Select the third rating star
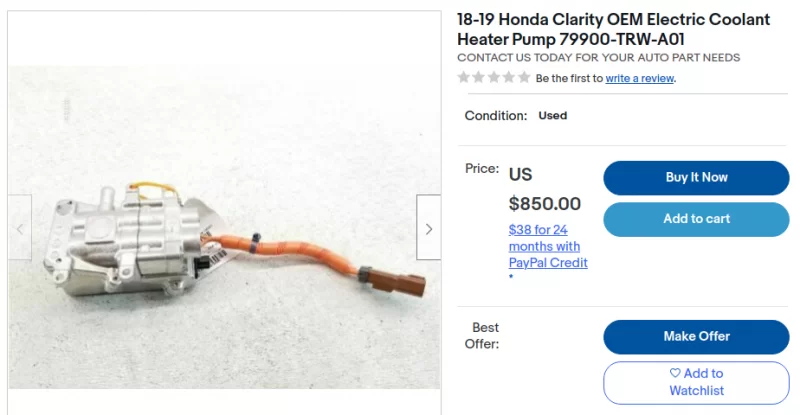 click(x=494, y=78)
